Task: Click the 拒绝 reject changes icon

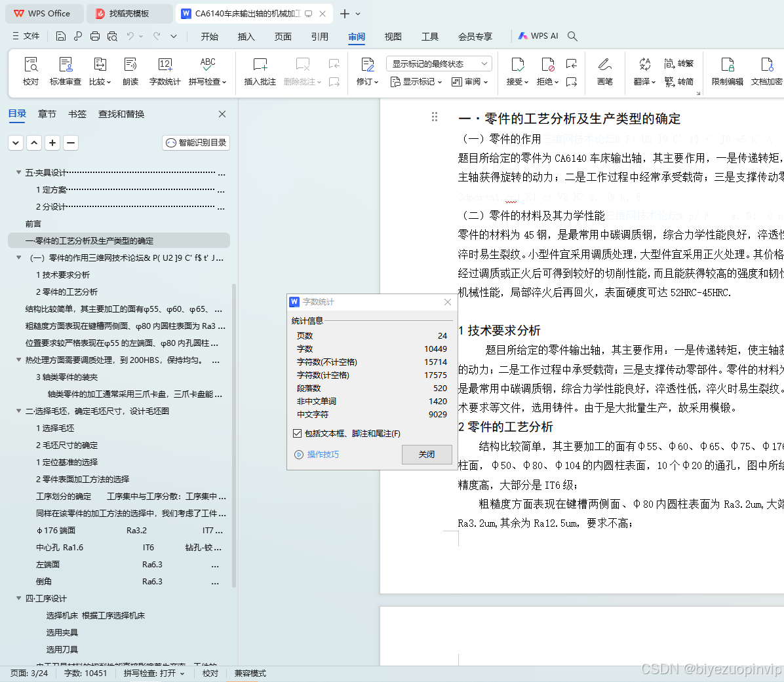Action: [x=547, y=71]
